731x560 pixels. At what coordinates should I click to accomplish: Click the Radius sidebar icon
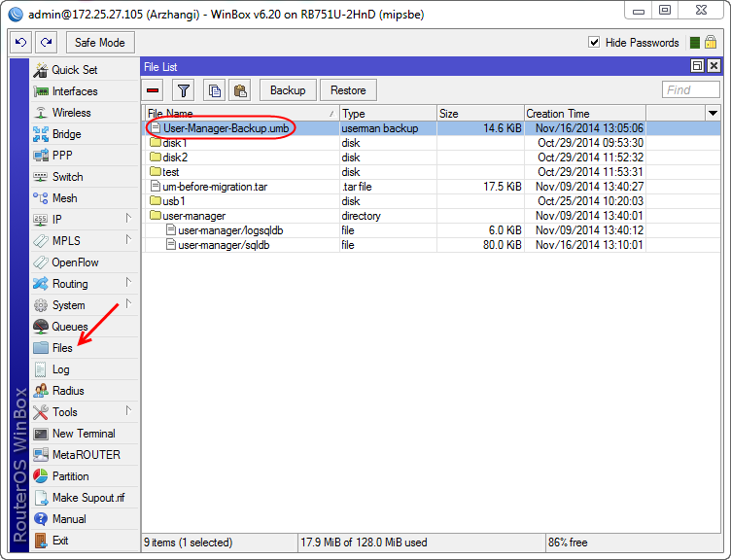41,391
